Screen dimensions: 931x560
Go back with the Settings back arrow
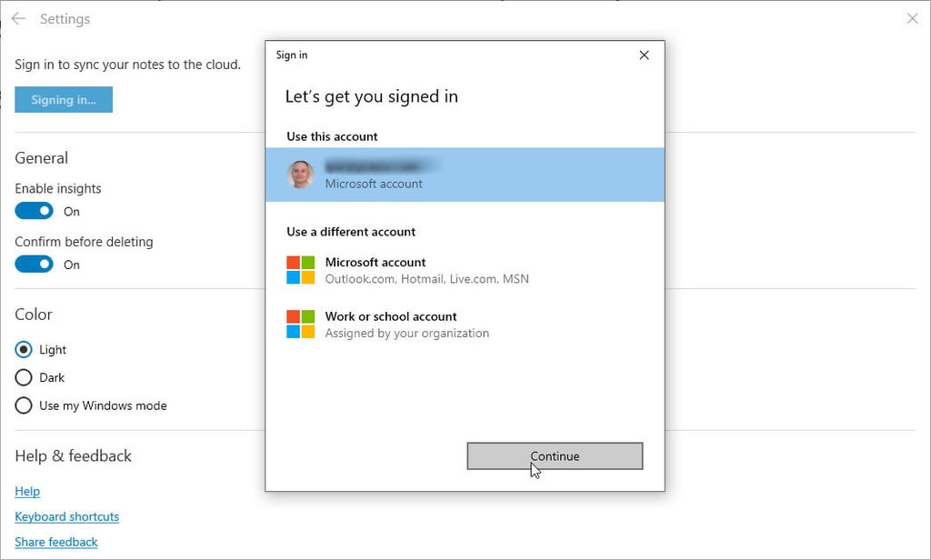pyautogui.click(x=18, y=19)
